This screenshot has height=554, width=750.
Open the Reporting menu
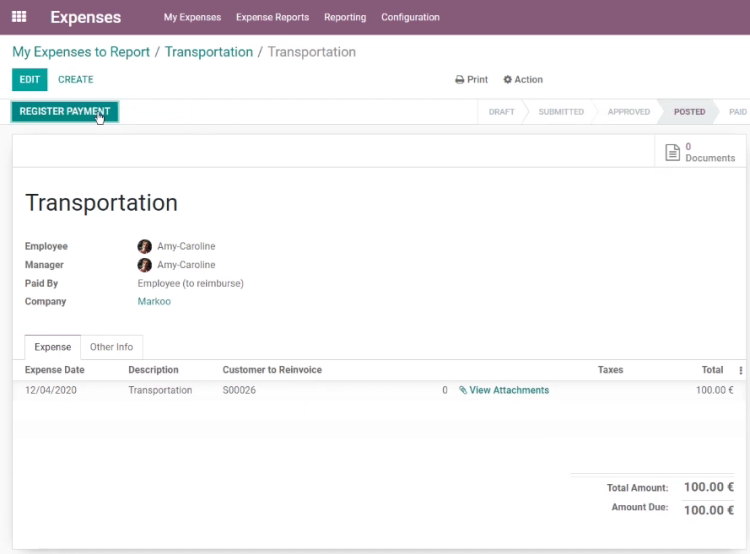tap(345, 17)
